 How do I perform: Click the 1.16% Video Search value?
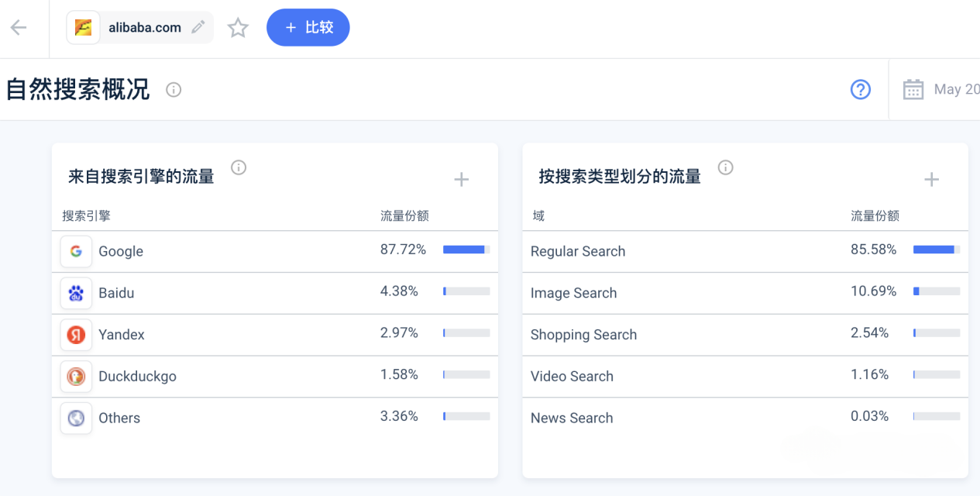869,375
